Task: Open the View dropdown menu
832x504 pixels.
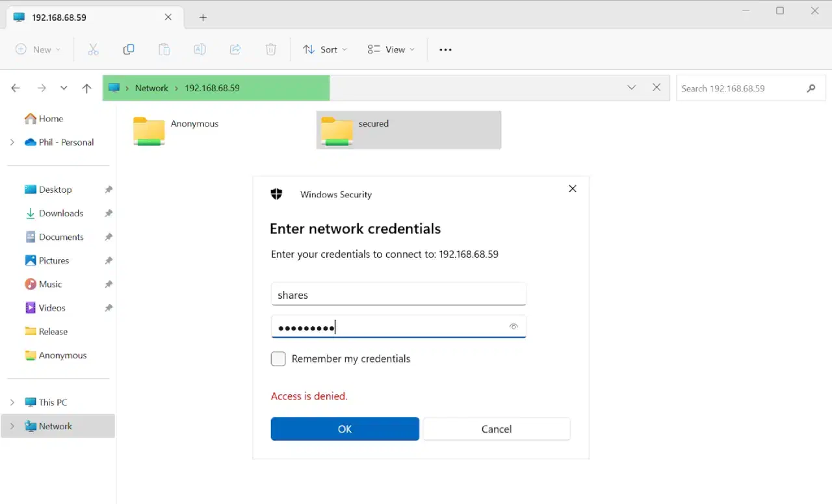Action: pyautogui.click(x=391, y=49)
